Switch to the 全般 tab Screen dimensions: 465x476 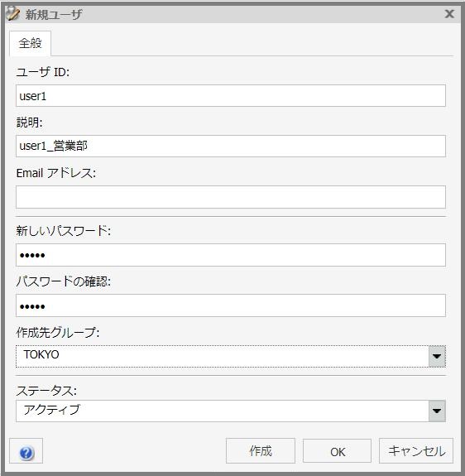pyautogui.click(x=30, y=43)
